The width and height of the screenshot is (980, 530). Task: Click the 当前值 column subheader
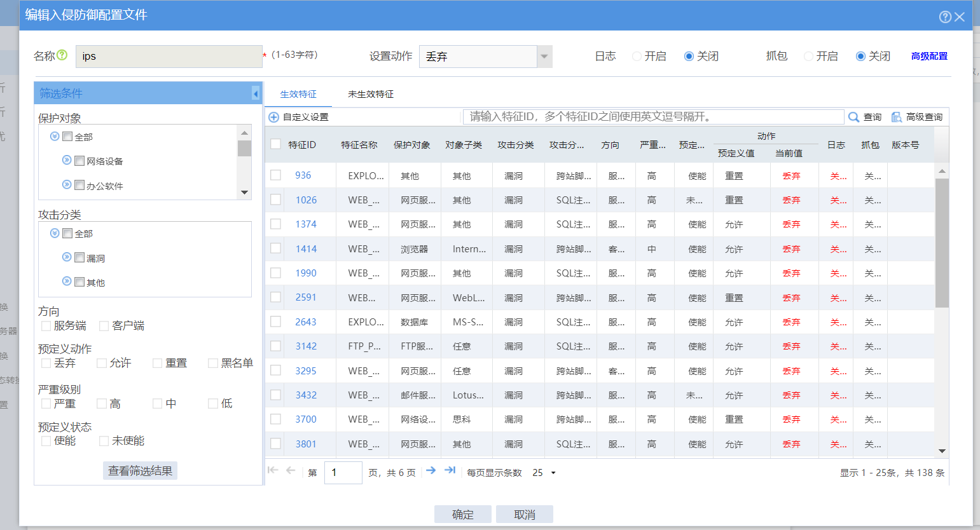pos(789,153)
